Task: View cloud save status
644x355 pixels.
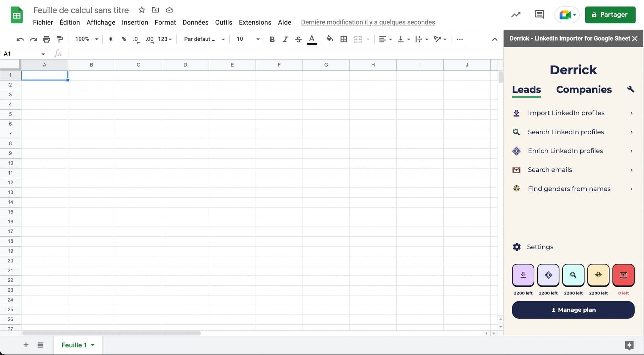Action: point(170,10)
